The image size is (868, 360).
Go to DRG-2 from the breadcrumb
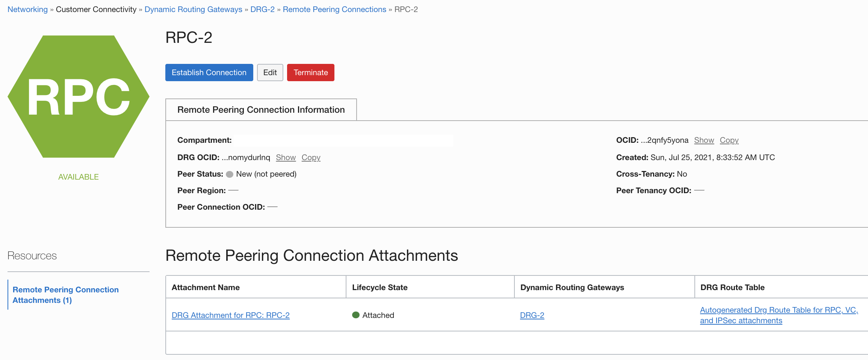tap(262, 9)
